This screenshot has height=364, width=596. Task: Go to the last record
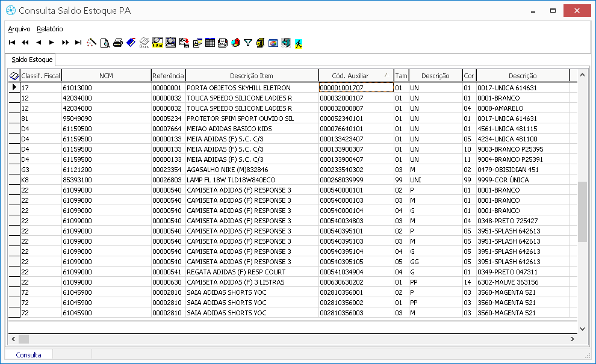[x=78, y=43]
